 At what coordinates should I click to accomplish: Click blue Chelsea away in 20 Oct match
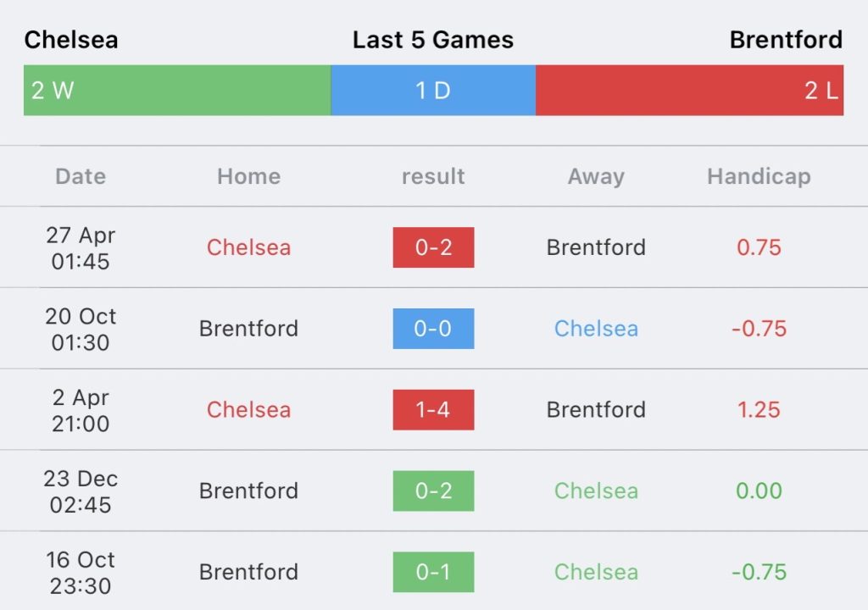[596, 329]
